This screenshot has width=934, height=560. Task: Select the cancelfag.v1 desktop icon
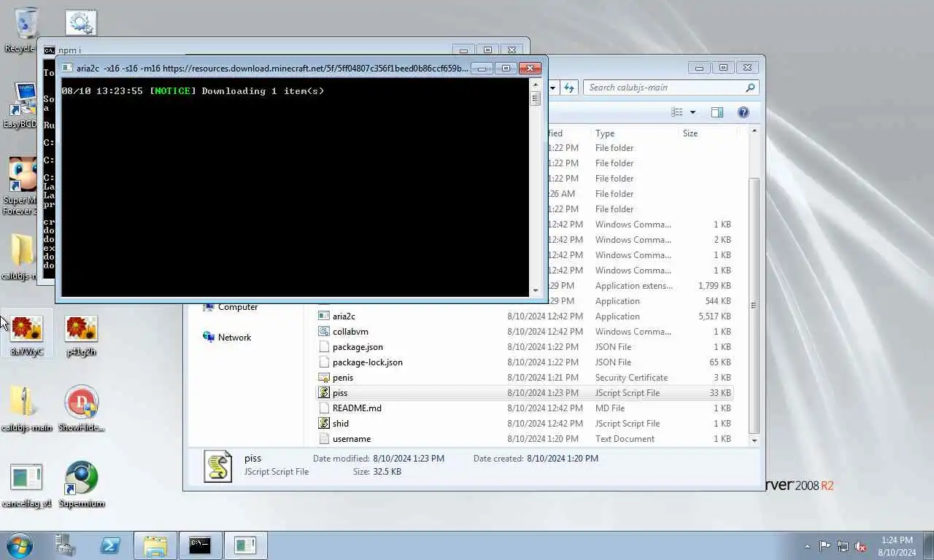tap(27, 484)
